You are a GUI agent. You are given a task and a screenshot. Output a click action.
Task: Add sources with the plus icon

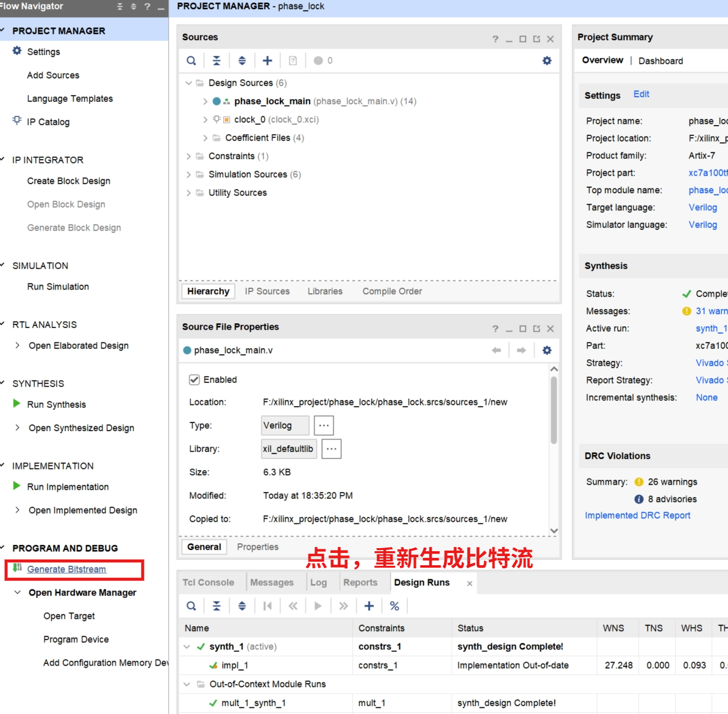pos(268,61)
